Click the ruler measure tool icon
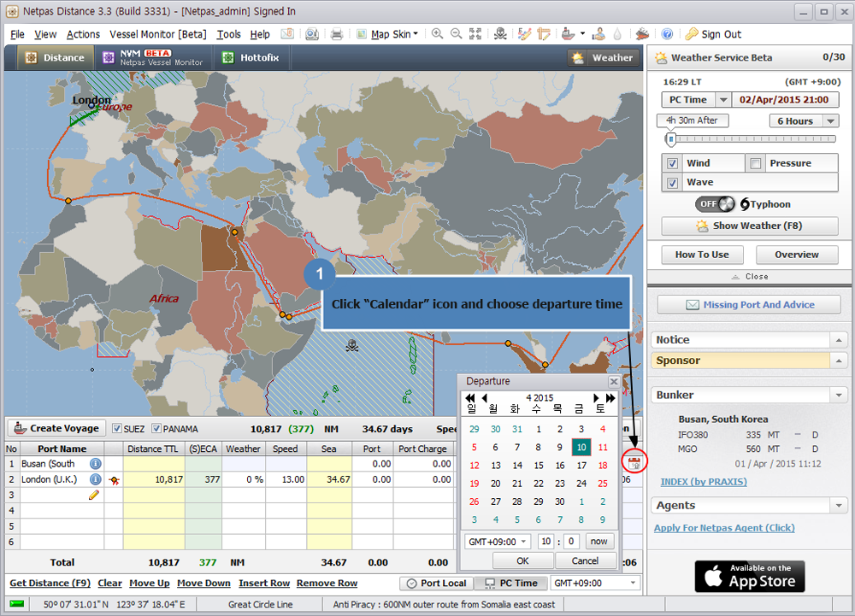 (x=543, y=34)
